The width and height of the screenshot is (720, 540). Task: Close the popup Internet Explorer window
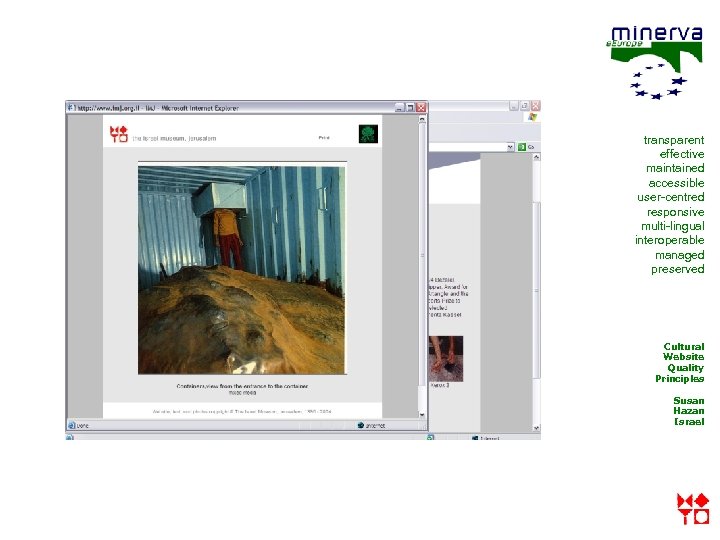coord(421,107)
